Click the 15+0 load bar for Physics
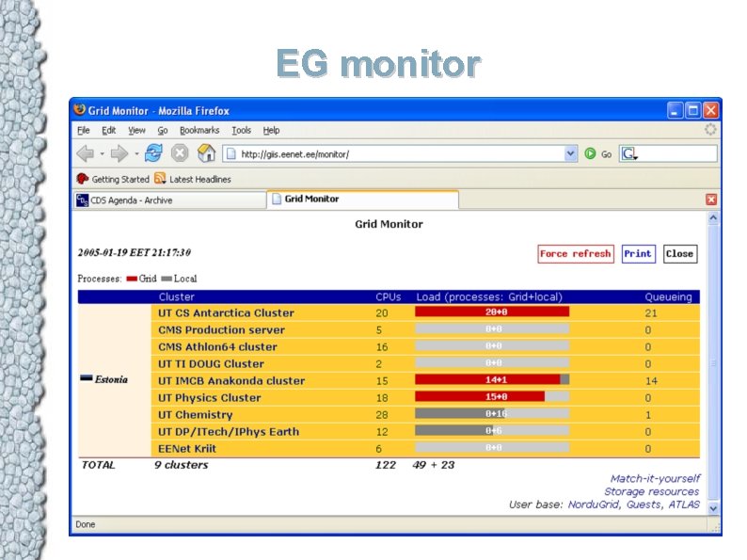Viewport: 747px width, 560px height. click(492, 396)
